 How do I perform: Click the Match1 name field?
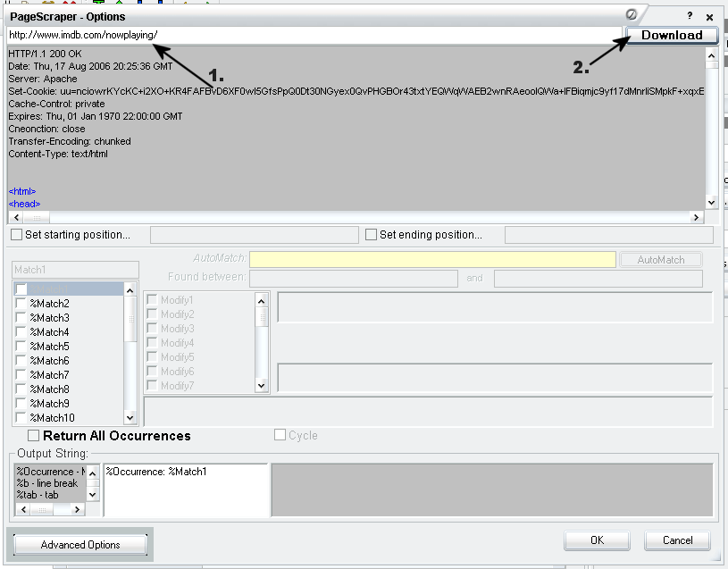(75, 270)
